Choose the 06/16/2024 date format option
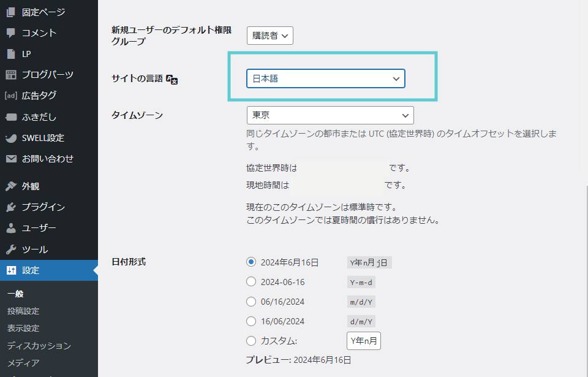This screenshot has width=588, height=377. (251, 302)
